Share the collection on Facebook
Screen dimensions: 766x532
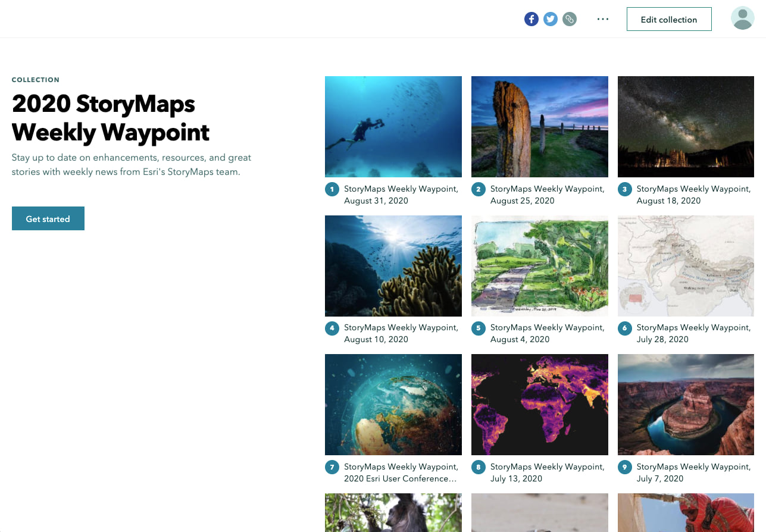point(531,18)
